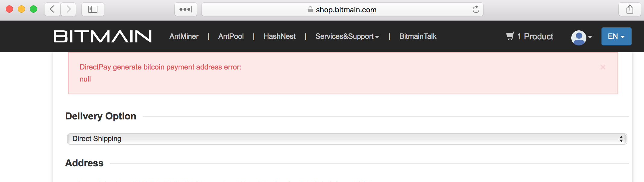Dismiss the DirectPay error alert
The height and width of the screenshot is (182, 644).
click(603, 67)
